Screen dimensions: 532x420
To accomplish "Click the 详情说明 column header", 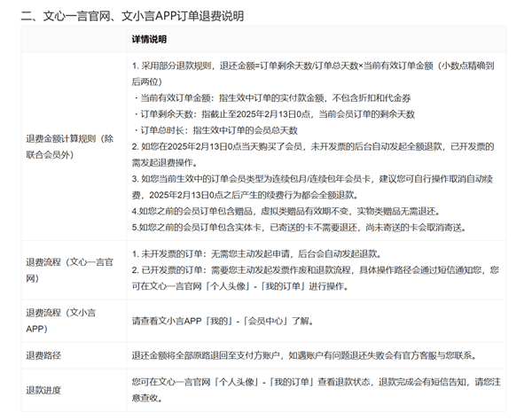I will point(149,39).
